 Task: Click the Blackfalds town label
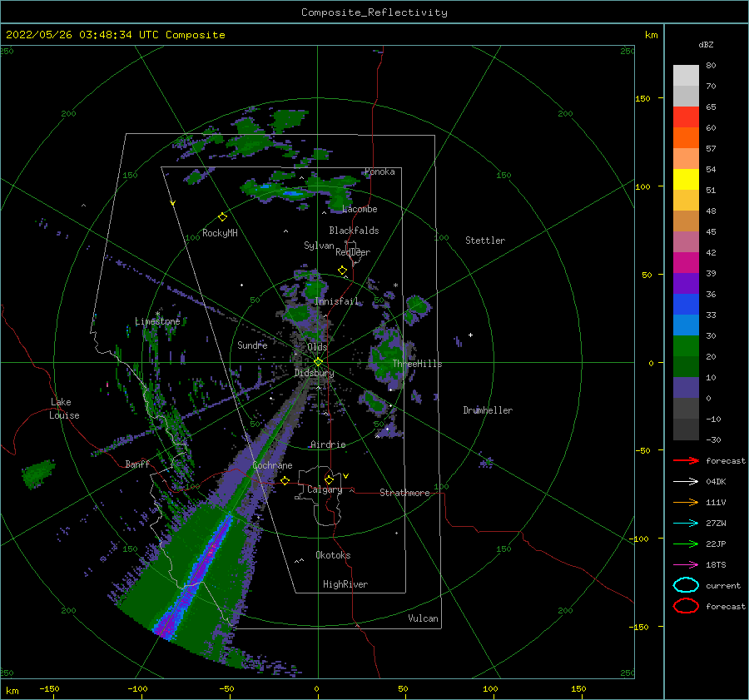[x=354, y=231]
